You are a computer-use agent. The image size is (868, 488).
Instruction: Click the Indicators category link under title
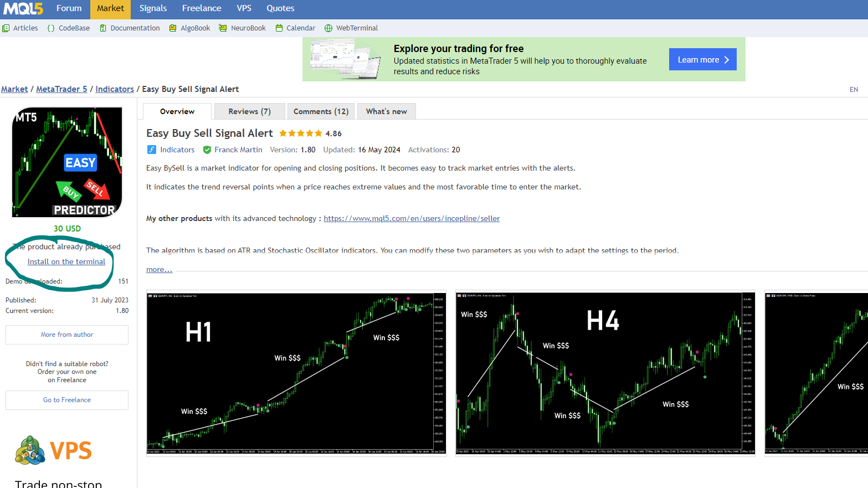177,150
